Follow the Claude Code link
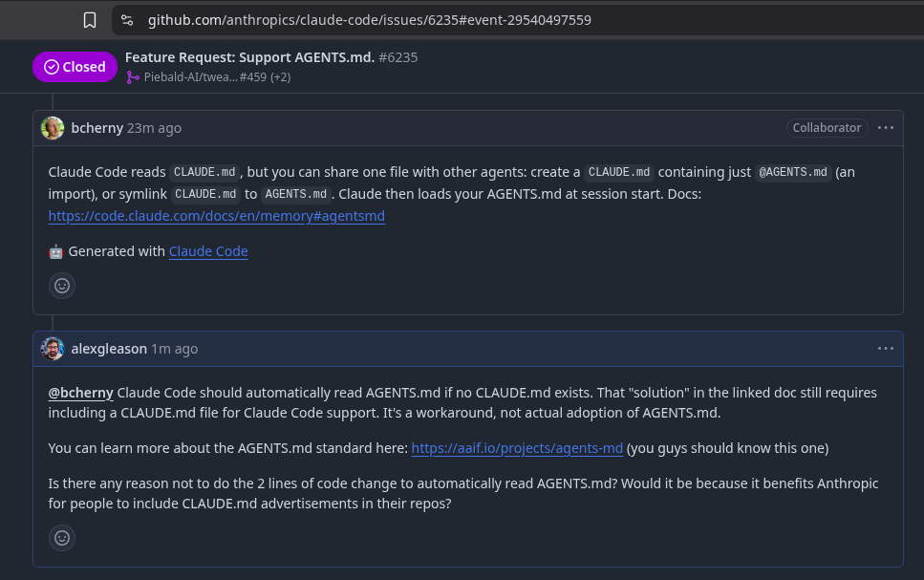The width and height of the screenshot is (924, 580). tap(208, 251)
